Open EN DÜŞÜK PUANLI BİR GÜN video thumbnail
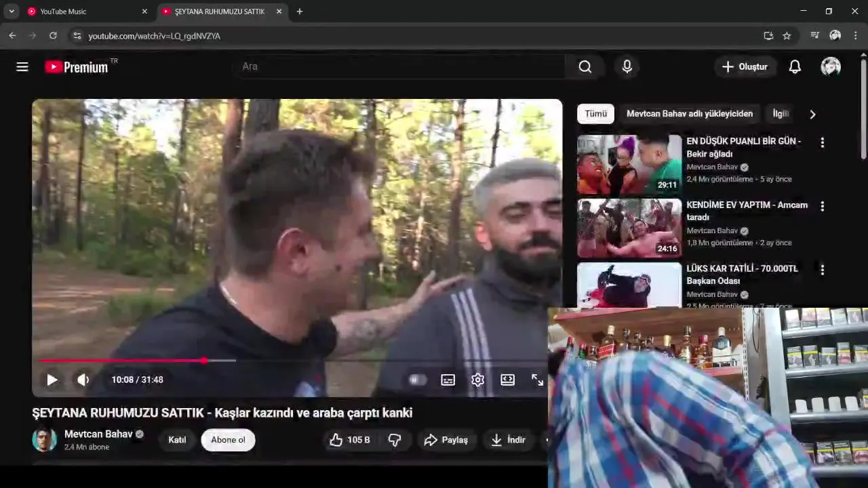868x488 pixels. (x=629, y=164)
